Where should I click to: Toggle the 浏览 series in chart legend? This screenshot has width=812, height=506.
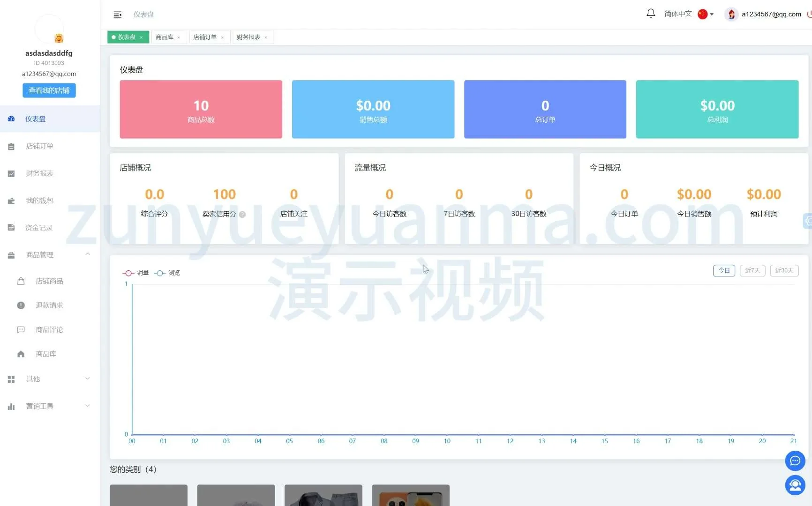[x=167, y=273]
